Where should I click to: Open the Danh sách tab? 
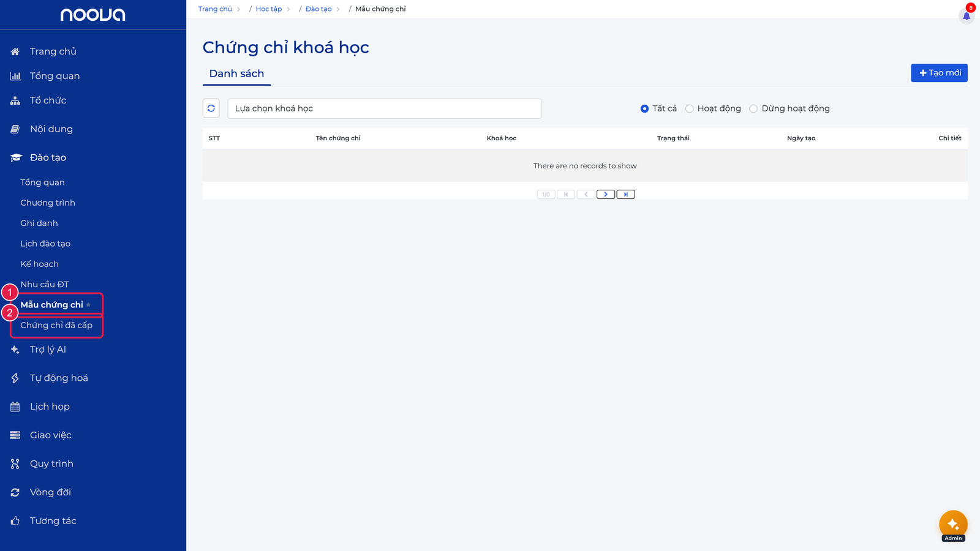point(236,73)
